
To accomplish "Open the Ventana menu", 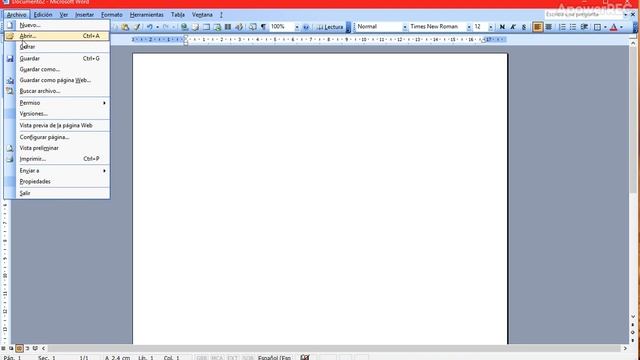I will [202, 15].
